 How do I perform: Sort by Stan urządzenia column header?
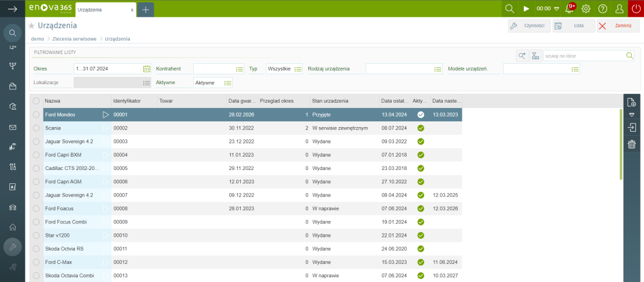(x=345, y=101)
